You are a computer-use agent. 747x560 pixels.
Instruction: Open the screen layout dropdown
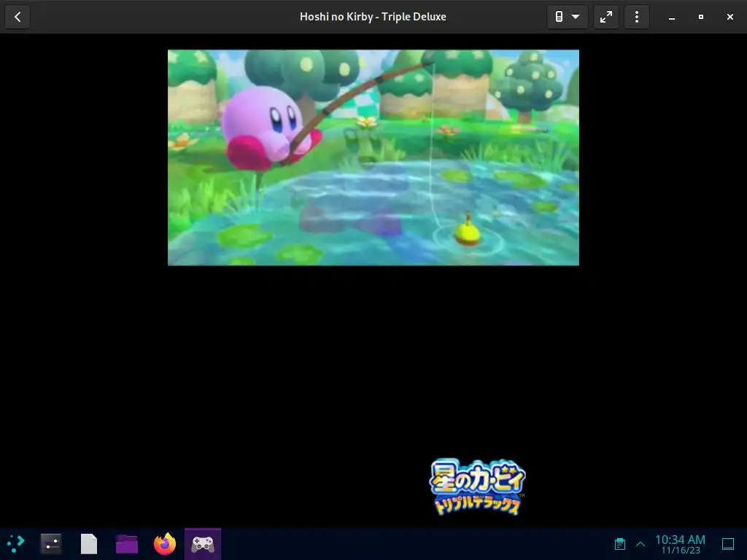(x=567, y=17)
